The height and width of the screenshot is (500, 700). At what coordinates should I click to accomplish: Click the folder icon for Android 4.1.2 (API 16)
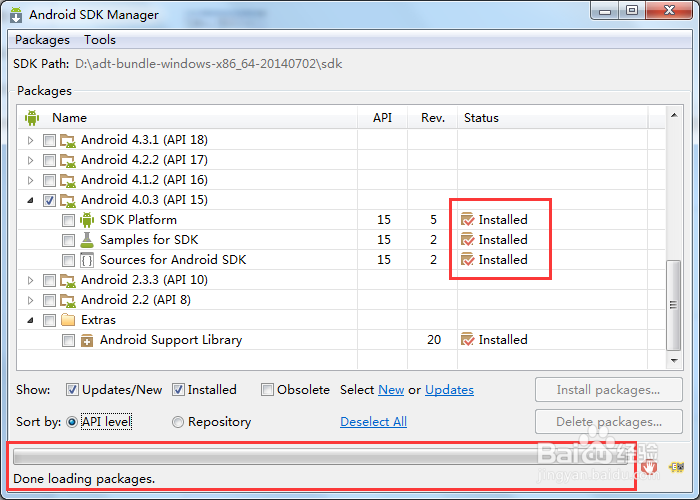click(x=68, y=180)
